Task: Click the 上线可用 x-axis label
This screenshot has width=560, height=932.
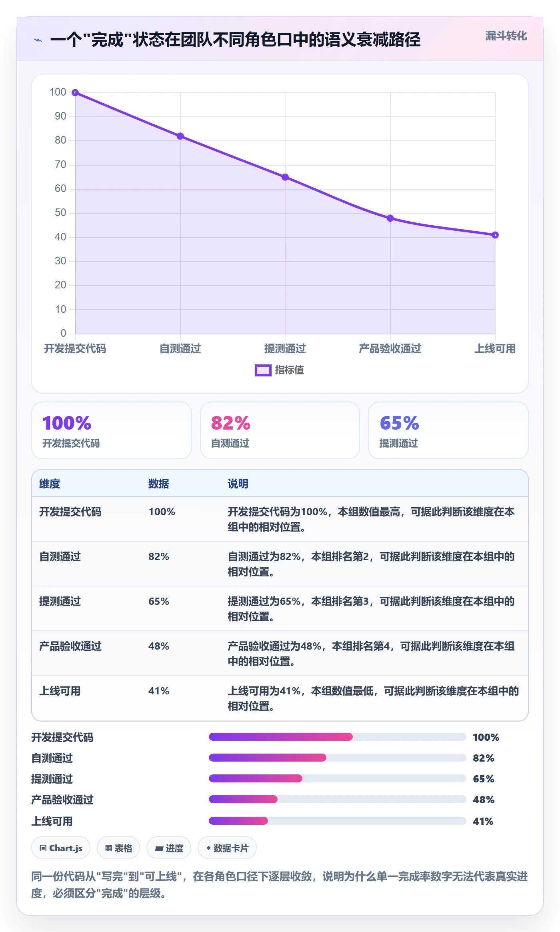Action: pos(495,348)
